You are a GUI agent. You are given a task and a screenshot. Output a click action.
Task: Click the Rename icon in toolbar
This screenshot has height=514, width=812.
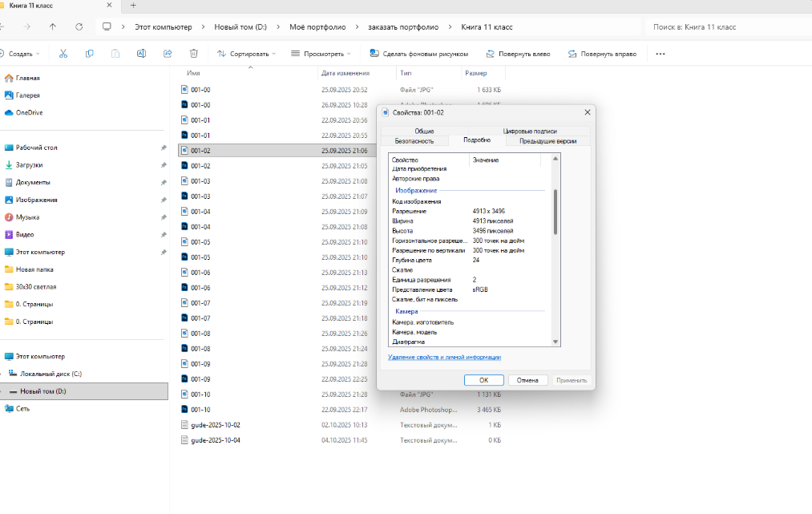coord(141,54)
